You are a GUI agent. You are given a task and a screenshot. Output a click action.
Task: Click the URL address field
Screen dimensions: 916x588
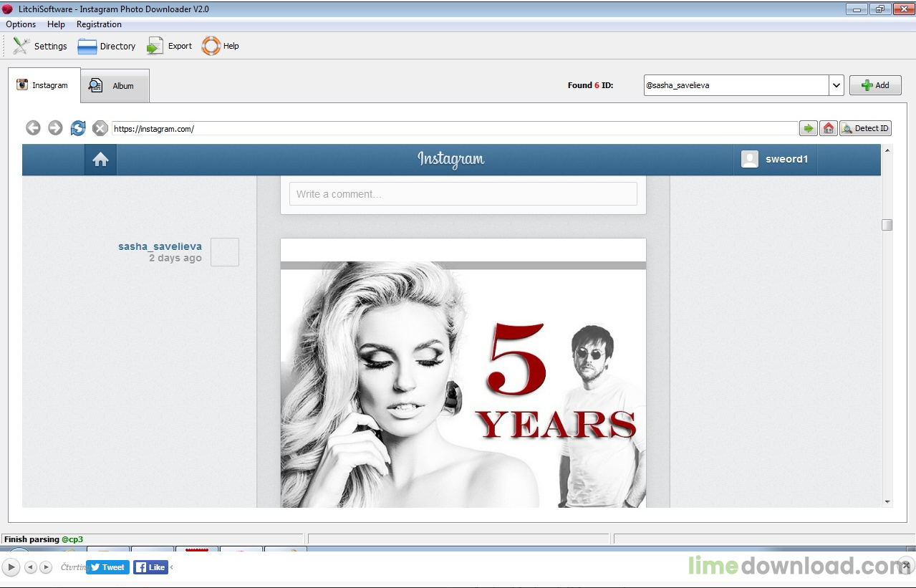click(x=455, y=129)
